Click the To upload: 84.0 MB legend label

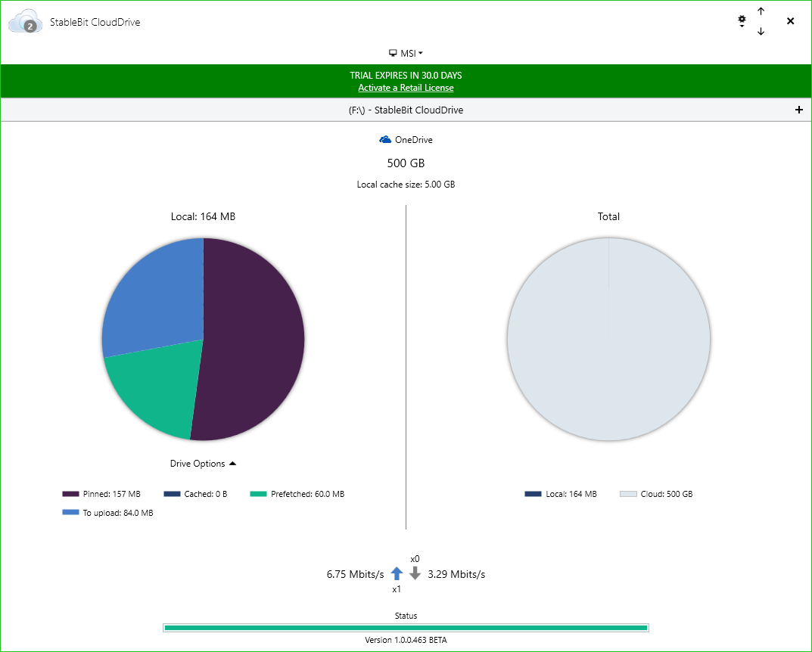118,513
